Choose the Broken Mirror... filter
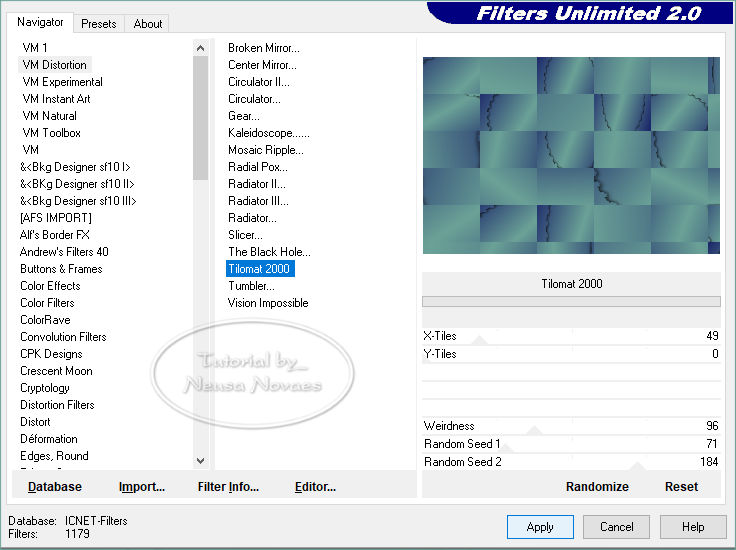Viewport: 736px width, 550px height. 263,48
